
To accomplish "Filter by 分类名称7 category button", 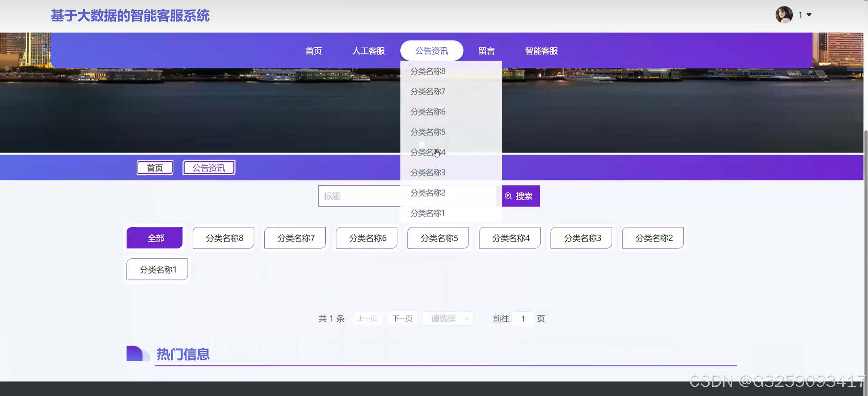I will 295,238.
